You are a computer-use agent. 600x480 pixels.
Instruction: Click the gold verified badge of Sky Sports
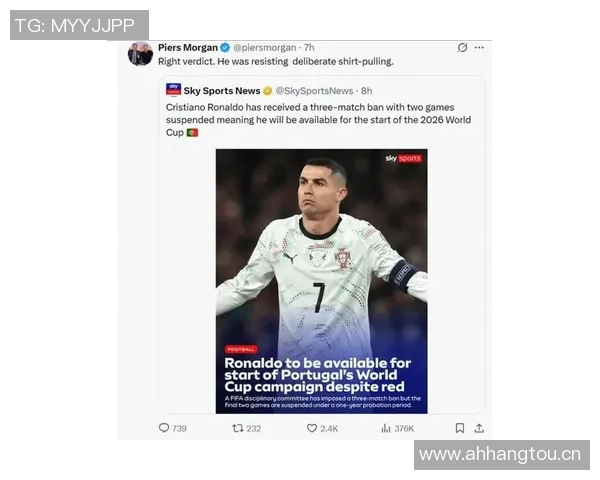(x=267, y=91)
